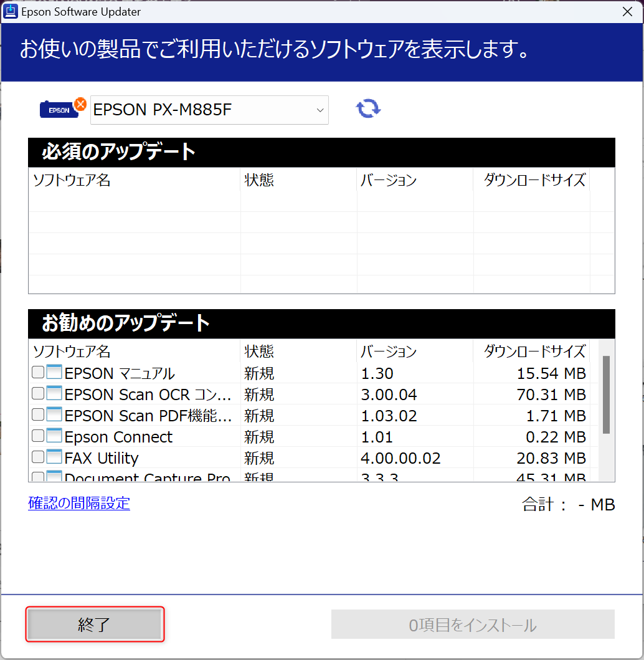Enable the EPSON Scan PDF機能 checkbox
The width and height of the screenshot is (644, 660).
[x=38, y=414]
